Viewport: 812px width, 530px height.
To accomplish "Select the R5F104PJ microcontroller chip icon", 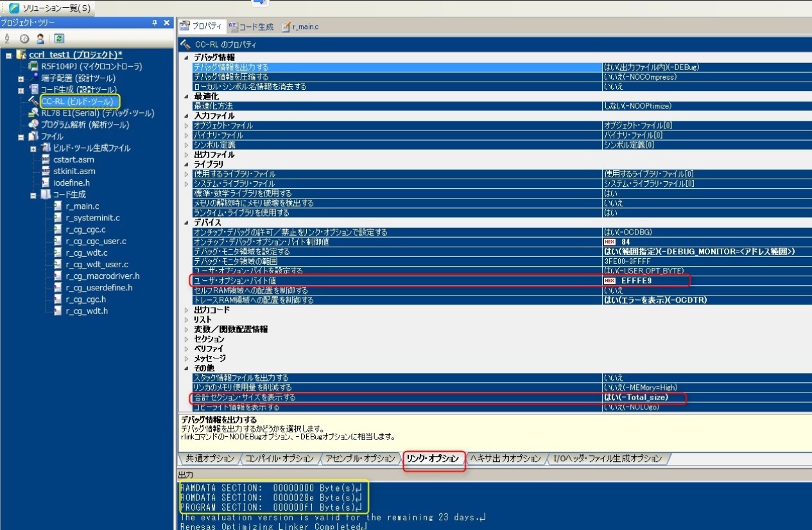I will point(33,67).
